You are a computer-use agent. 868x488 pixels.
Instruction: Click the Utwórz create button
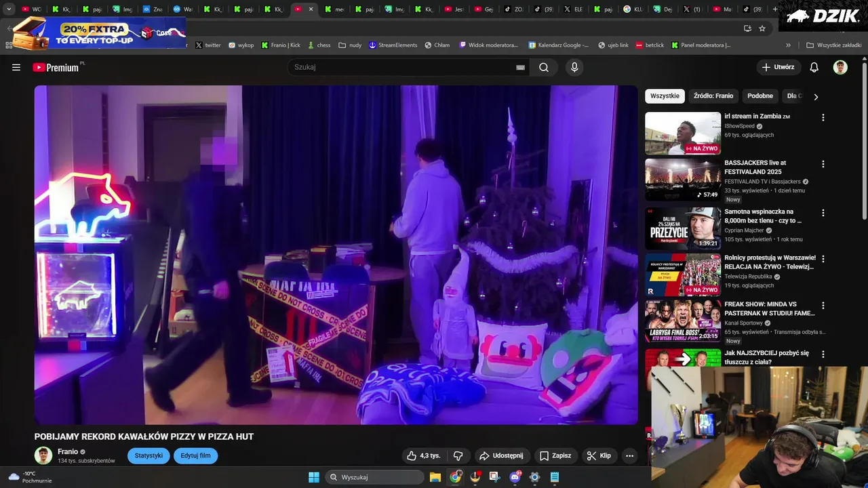click(x=778, y=67)
